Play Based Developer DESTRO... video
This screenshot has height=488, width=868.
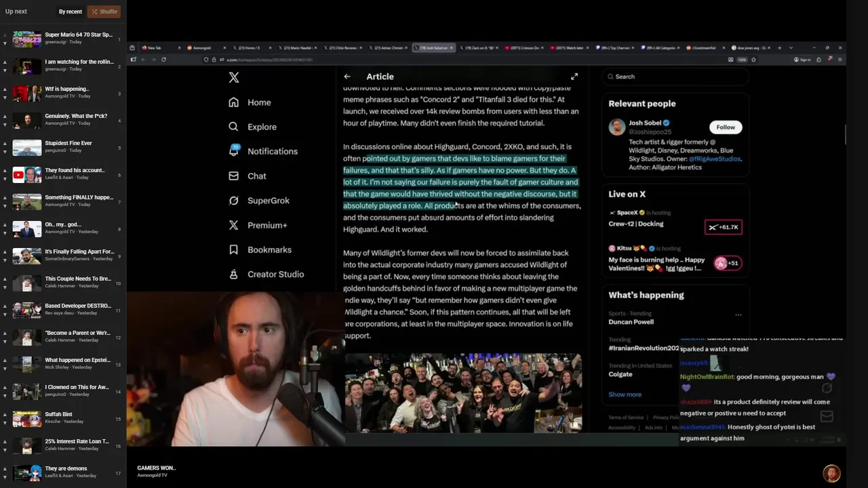[x=62, y=310]
